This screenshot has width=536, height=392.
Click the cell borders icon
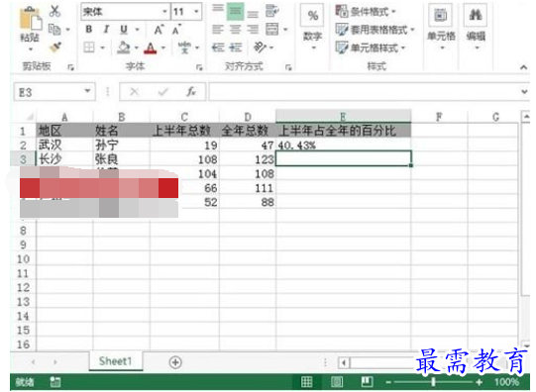(89, 48)
